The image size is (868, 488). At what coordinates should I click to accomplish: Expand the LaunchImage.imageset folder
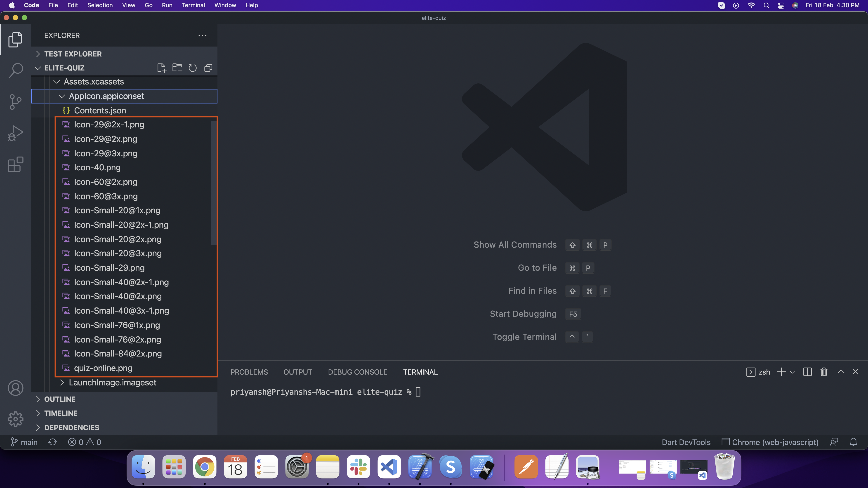coord(112,382)
